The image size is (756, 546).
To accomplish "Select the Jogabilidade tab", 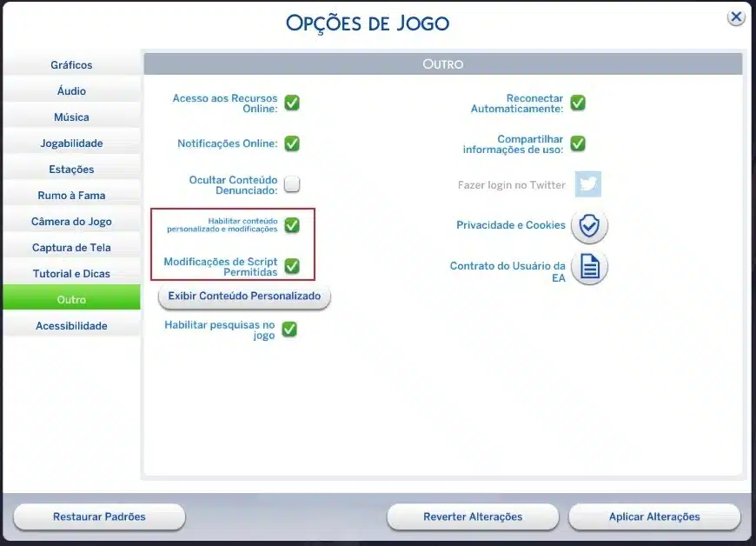I will click(x=70, y=143).
